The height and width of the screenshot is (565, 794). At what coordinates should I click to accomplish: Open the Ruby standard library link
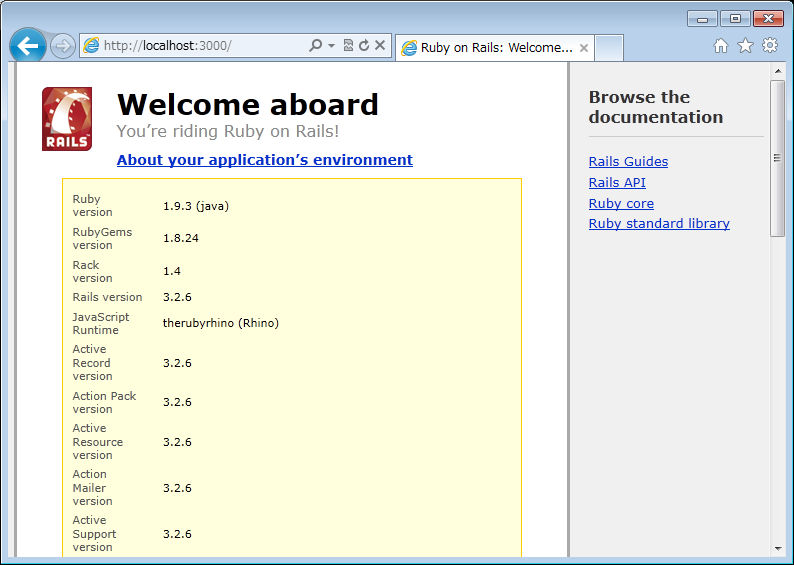(x=659, y=224)
